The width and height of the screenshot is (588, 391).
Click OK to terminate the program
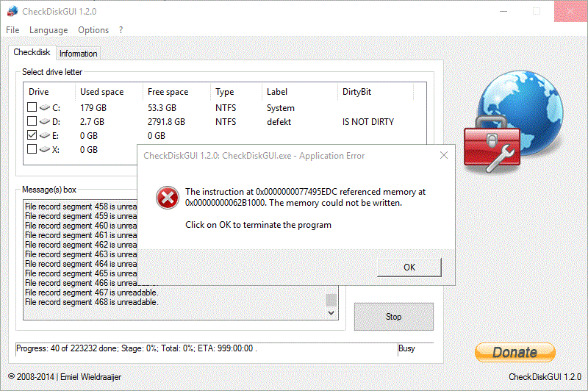coord(409,268)
